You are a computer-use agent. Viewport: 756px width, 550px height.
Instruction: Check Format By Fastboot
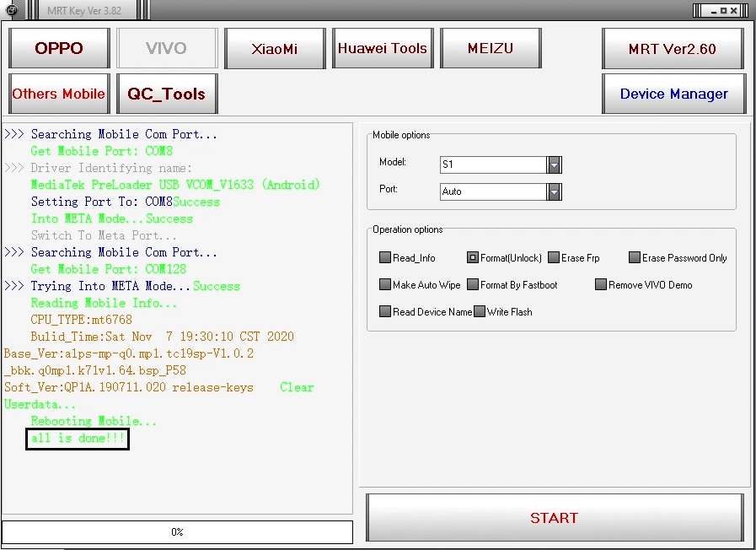coord(473,284)
